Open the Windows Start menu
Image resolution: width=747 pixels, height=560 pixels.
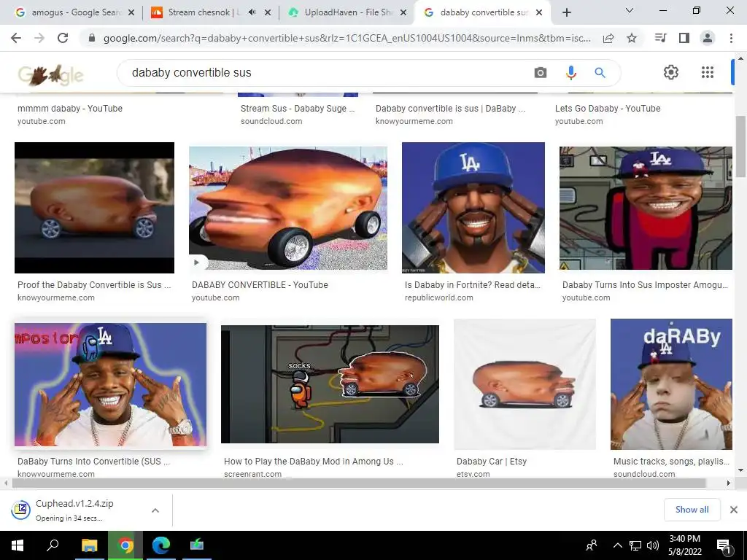(x=18, y=545)
